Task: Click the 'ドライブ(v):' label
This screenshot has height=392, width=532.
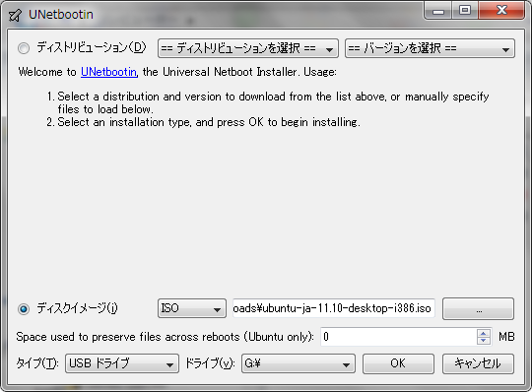Action: [210, 363]
